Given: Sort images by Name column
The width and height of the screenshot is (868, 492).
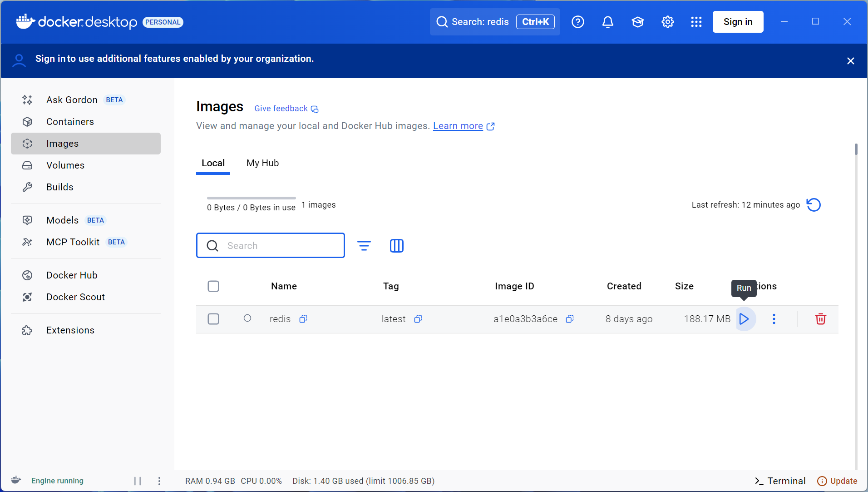Looking at the screenshot, I should click(x=284, y=286).
